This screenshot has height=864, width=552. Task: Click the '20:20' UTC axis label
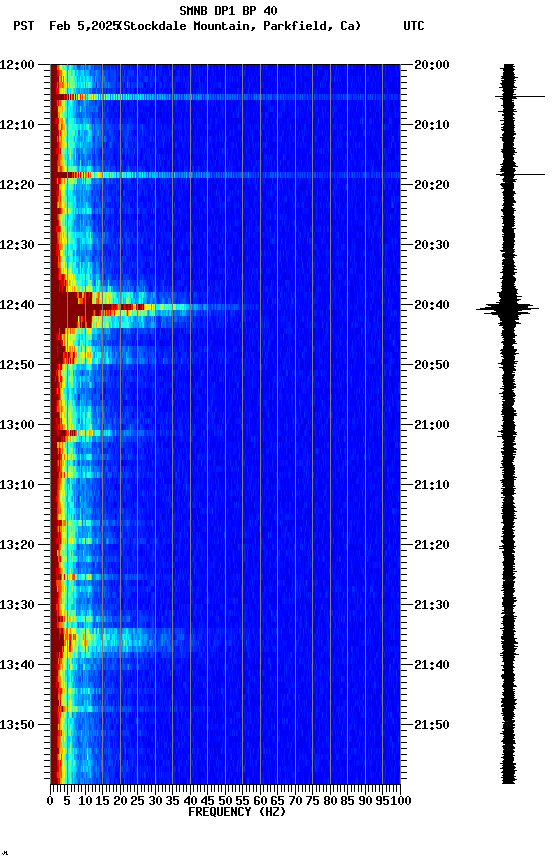click(x=432, y=185)
